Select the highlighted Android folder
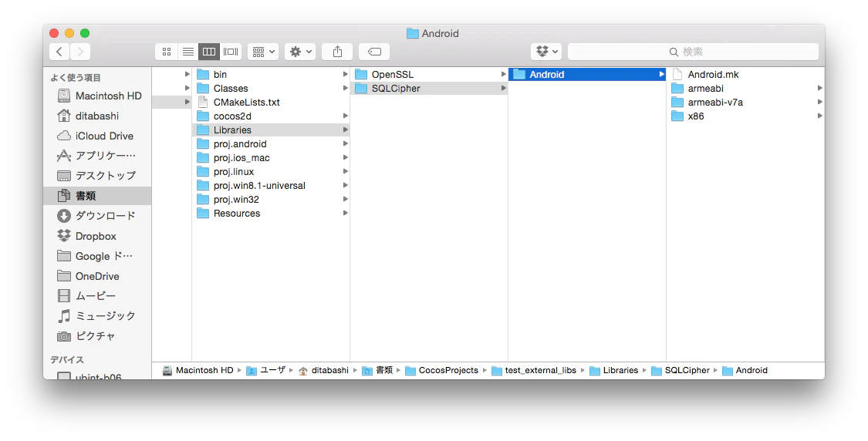The height and width of the screenshot is (441, 868). 587,74
